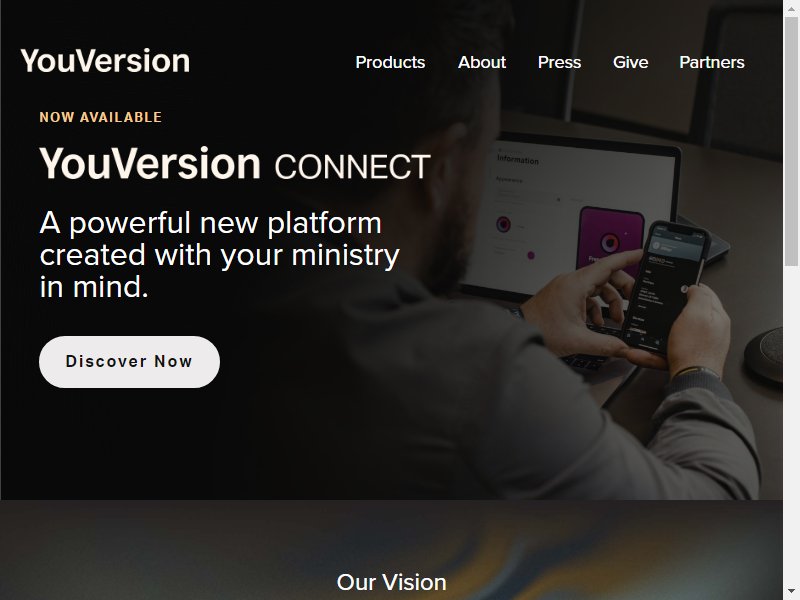Viewport: 800px width, 600px height.
Task: Open the Products menu item
Action: (x=390, y=62)
